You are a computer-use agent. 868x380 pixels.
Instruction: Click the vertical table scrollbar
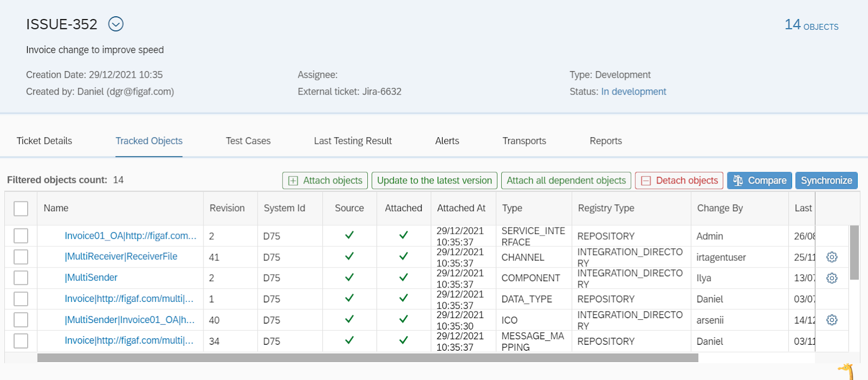coord(854,252)
